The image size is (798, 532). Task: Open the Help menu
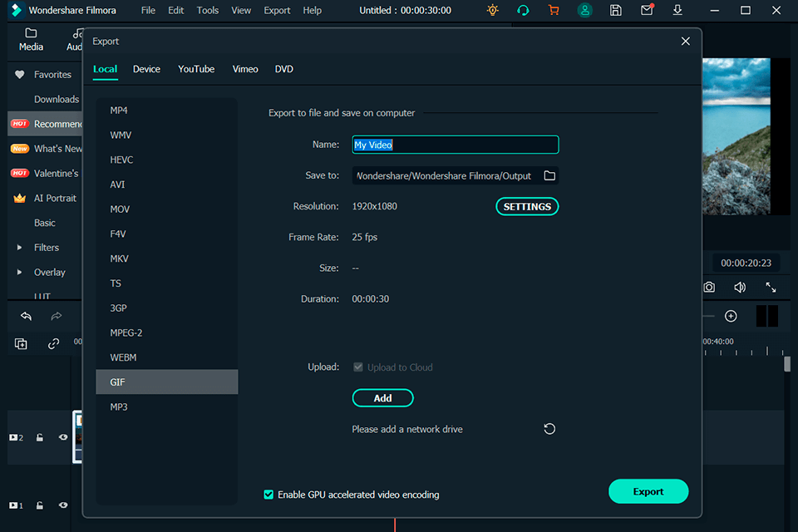coord(312,10)
